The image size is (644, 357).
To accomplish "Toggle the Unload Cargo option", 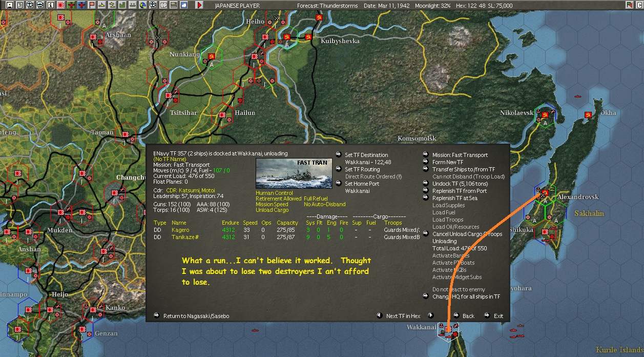I will coord(273,210).
